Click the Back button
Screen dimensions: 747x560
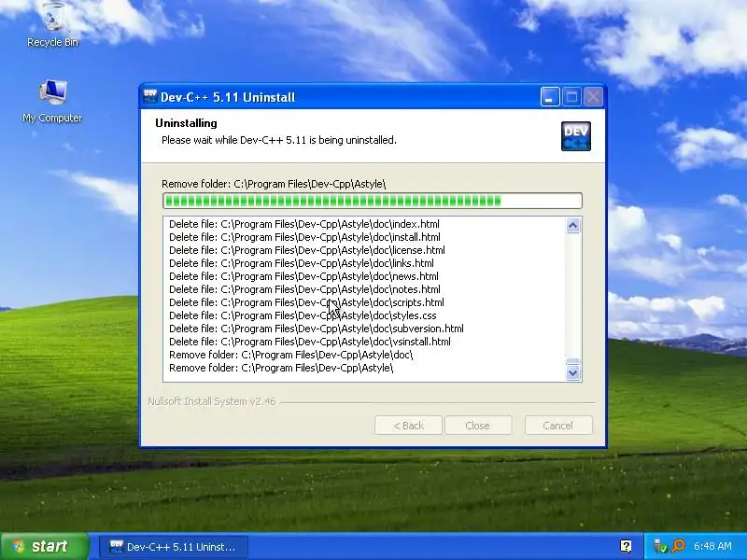(408, 426)
